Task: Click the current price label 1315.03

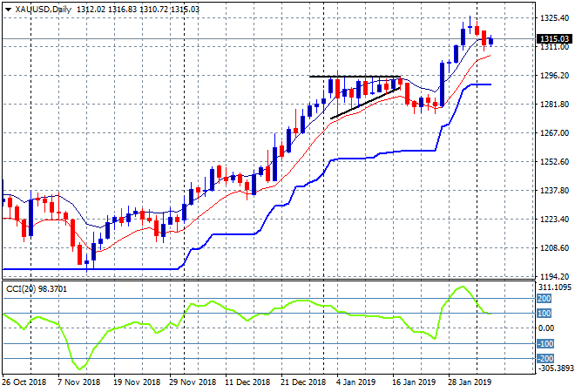Action: coord(554,39)
